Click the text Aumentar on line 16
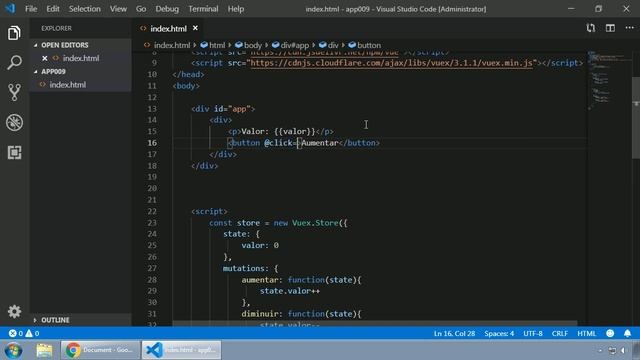640x360 pixels. click(320, 143)
